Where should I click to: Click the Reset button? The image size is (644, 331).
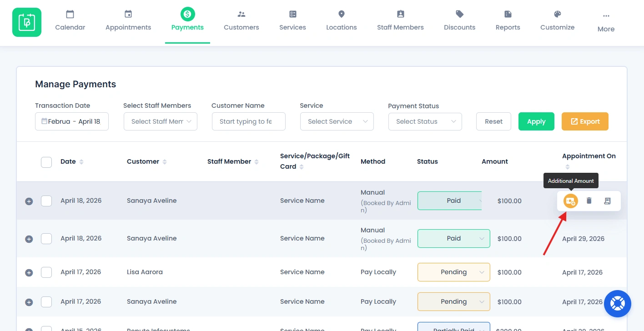point(493,121)
